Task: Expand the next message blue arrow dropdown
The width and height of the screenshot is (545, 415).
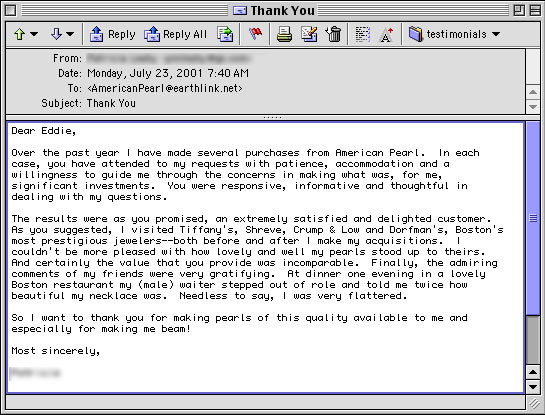Action: coord(70,34)
